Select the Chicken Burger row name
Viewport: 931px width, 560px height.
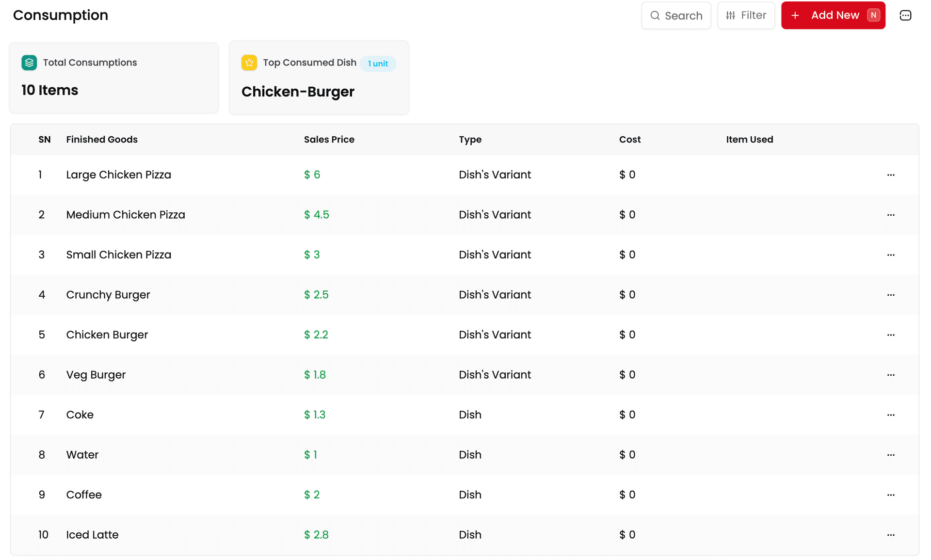click(x=107, y=335)
